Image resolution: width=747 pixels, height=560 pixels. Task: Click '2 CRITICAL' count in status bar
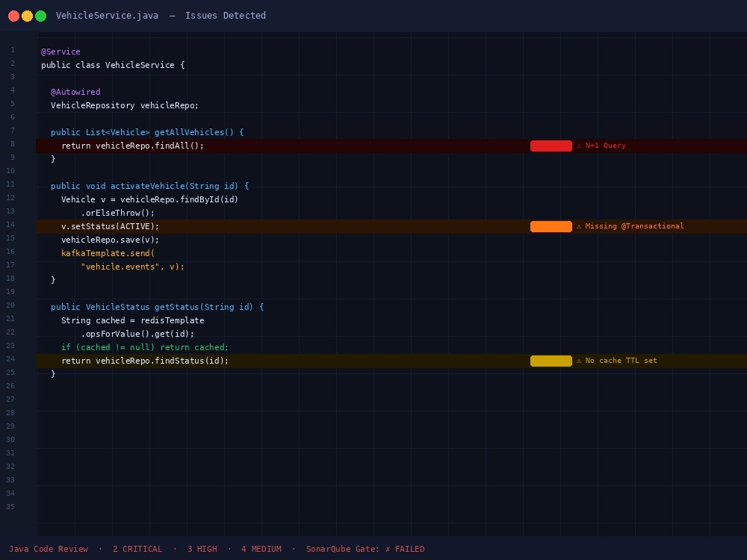pyautogui.click(x=137, y=549)
